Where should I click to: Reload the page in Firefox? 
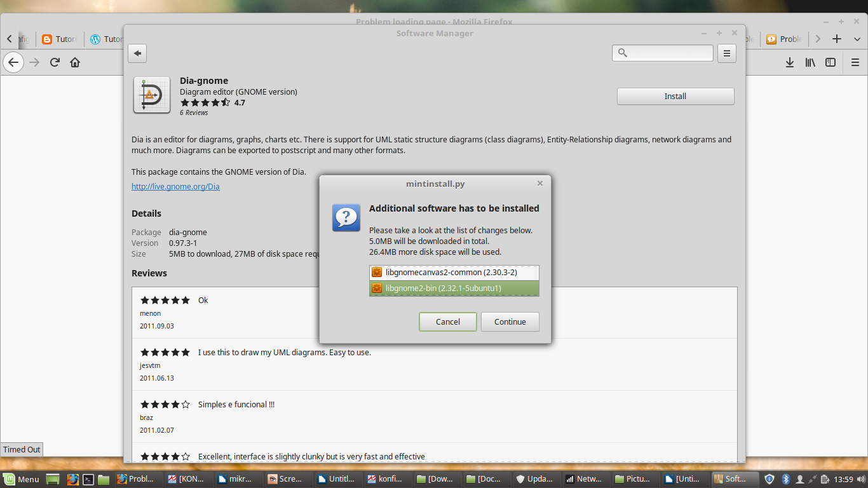tap(55, 62)
